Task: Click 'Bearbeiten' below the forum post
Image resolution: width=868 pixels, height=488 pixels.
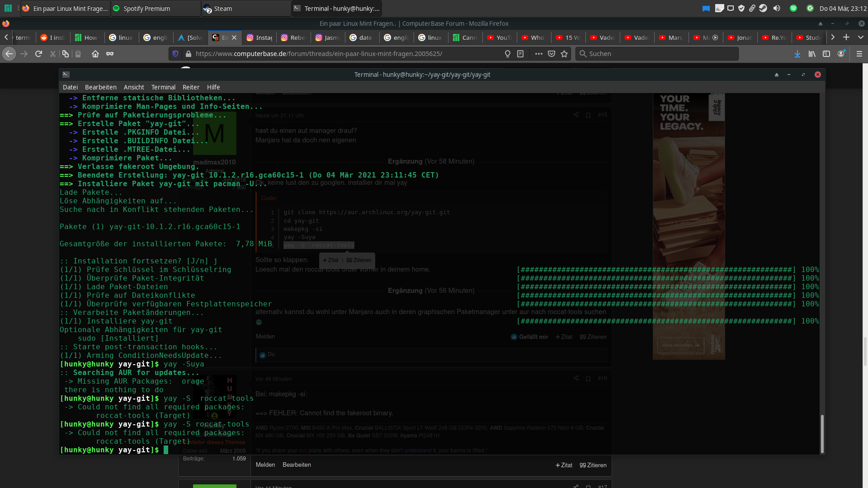Action: [x=297, y=465]
